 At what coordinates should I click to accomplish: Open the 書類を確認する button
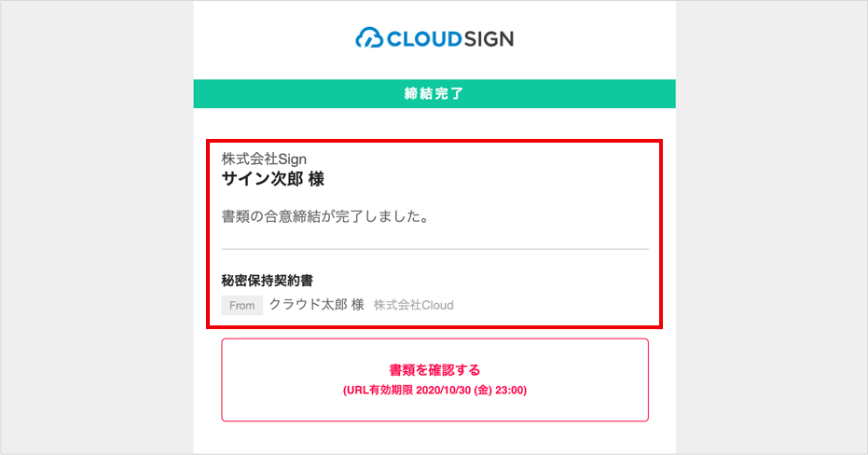435,379
